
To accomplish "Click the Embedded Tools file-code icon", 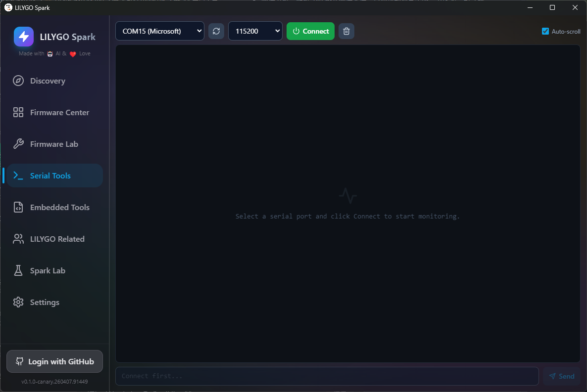I will (x=18, y=208).
